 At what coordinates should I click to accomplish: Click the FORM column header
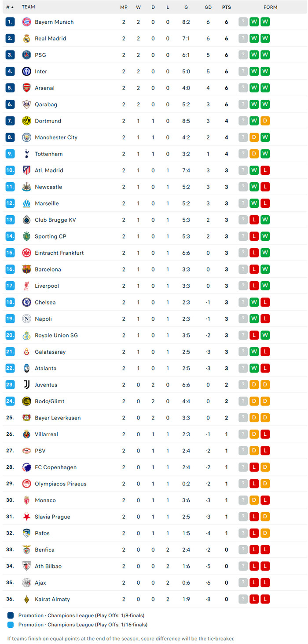[270, 7]
